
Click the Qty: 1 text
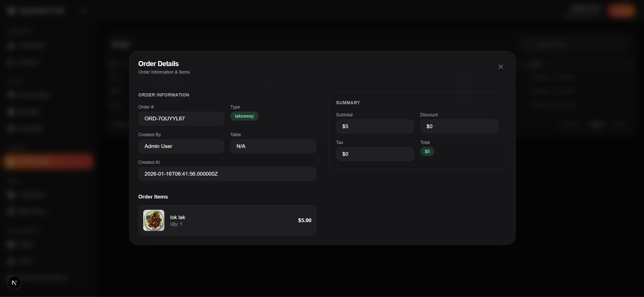(176, 224)
